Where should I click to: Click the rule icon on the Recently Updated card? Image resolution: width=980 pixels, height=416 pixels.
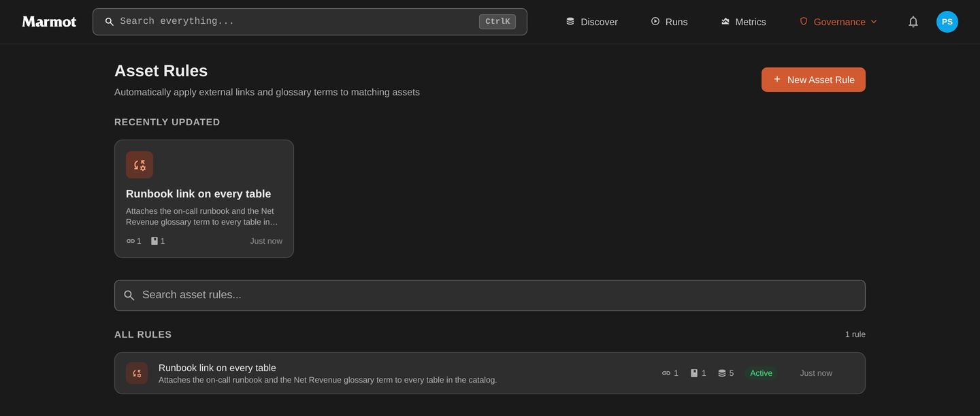[140, 165]
